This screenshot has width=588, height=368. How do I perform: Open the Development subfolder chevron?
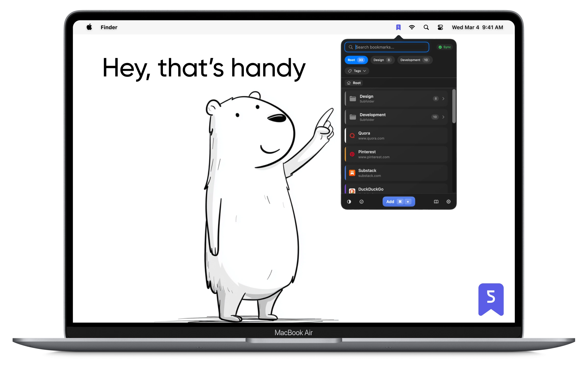443,117
